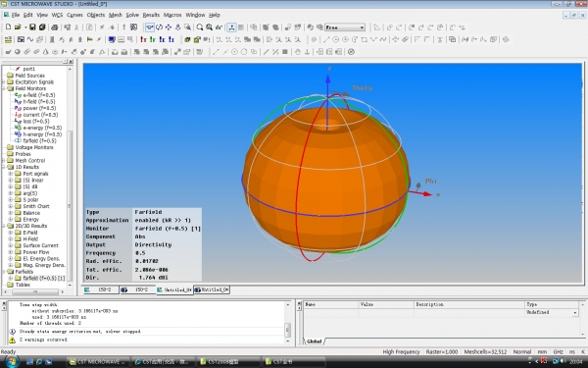The width and height of the screenshot is (588, 368).
Task: Select e-field (f=0.5) monitor
Action: (38, 95)
